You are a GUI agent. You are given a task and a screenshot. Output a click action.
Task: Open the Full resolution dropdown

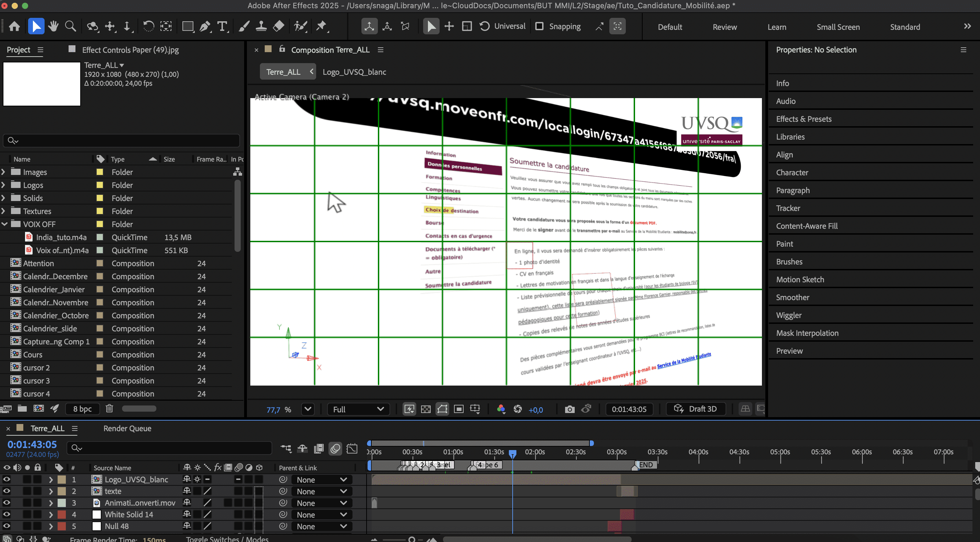click(358, 409)
